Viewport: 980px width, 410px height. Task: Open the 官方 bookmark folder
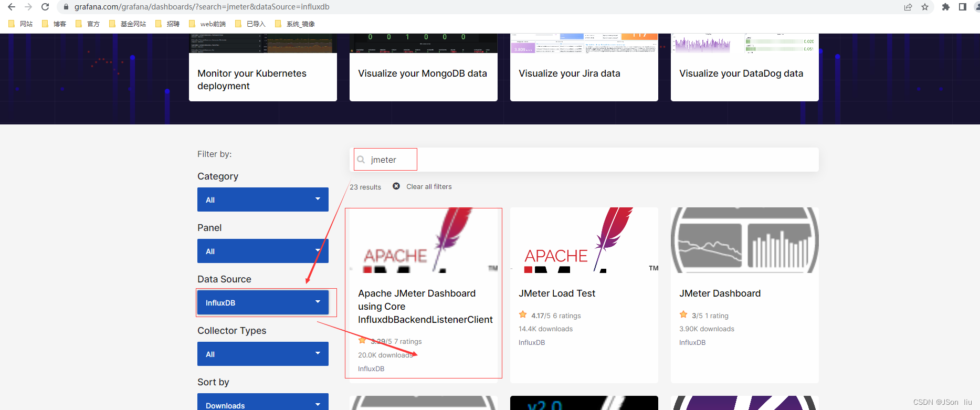88,24
